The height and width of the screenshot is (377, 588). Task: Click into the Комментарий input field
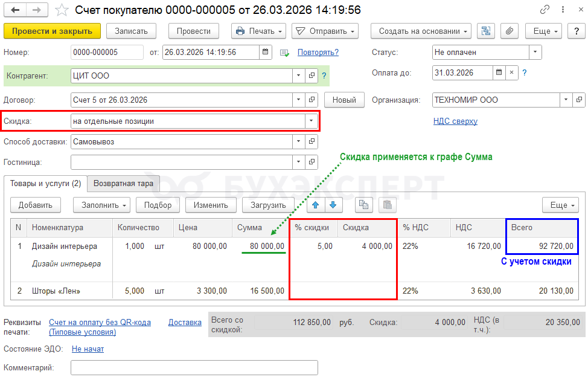tap(194, 367)
